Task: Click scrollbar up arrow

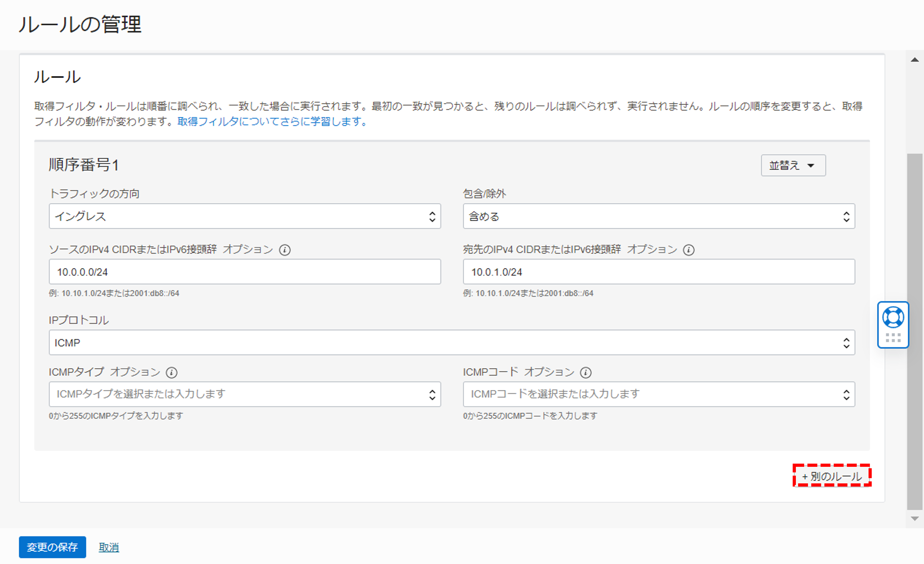Action: click(x=915, y=60)
